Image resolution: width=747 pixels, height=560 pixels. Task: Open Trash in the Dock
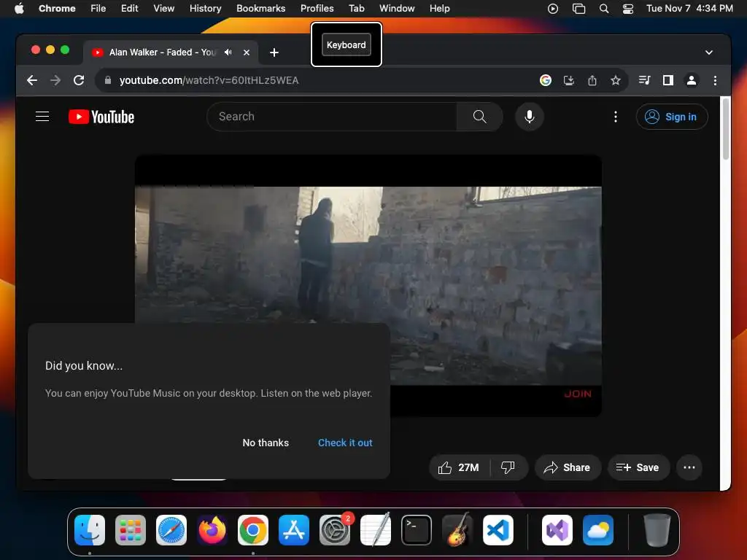pyautogui.click(x=657, y=530)
